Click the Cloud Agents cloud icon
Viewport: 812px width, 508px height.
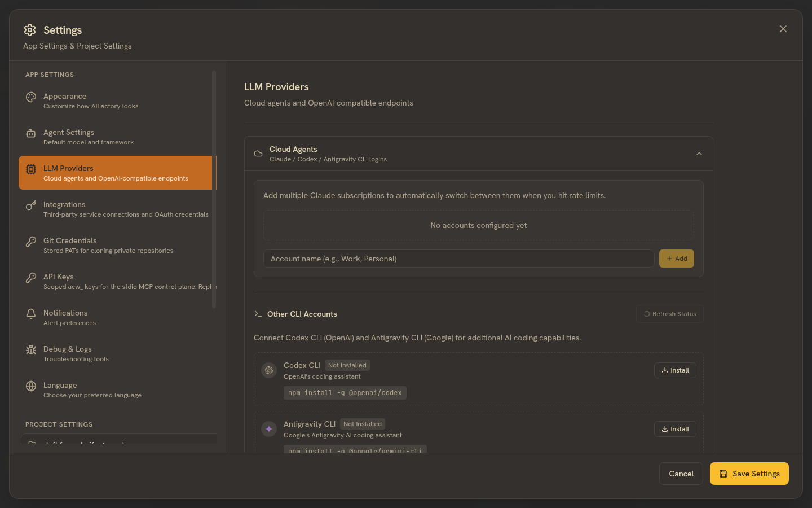(x=258, y=154)
